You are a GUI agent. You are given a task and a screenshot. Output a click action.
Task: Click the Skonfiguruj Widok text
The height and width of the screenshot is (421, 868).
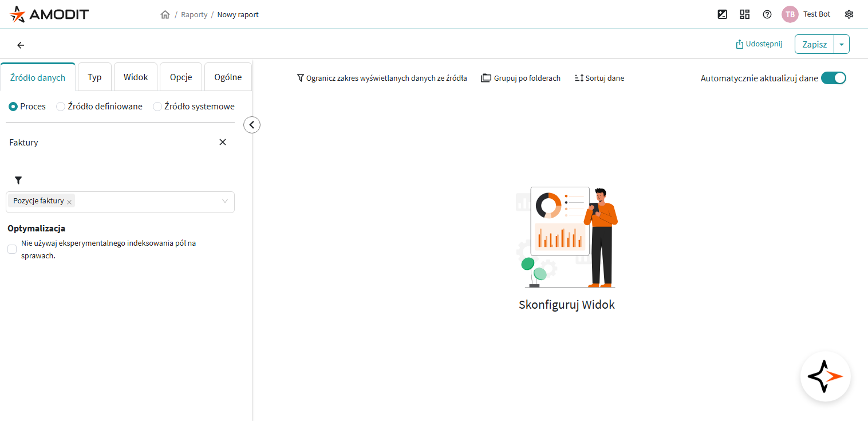pyautogui.click(x=567, y=305)
